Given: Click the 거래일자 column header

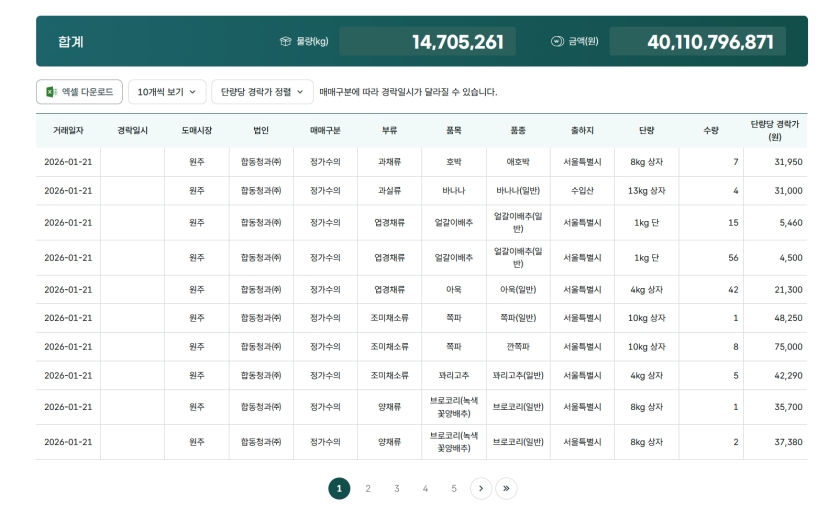Looking at the screenshot, I should click(x=68, y=130).
